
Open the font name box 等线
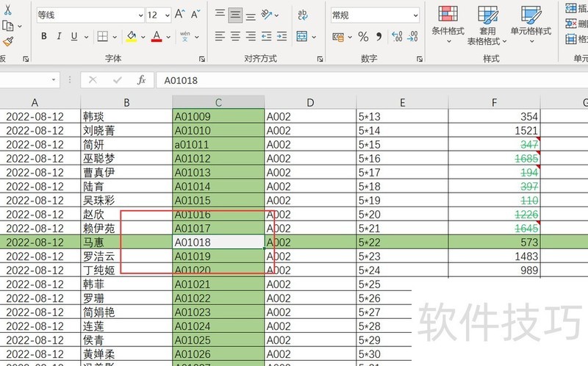click(90, 15)
